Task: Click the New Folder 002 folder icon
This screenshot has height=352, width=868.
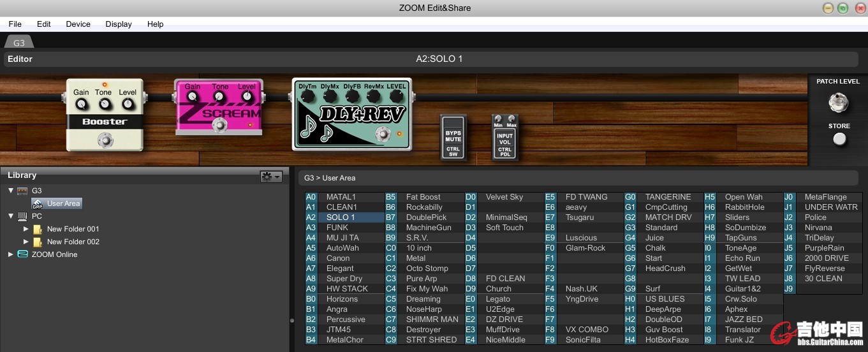Action: [38, 242]
